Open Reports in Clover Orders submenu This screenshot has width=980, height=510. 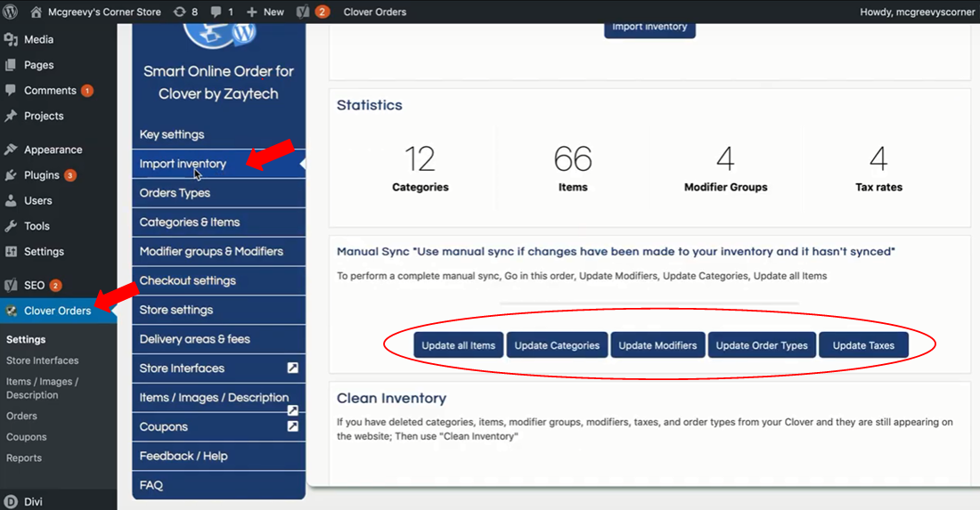point(24,457)
